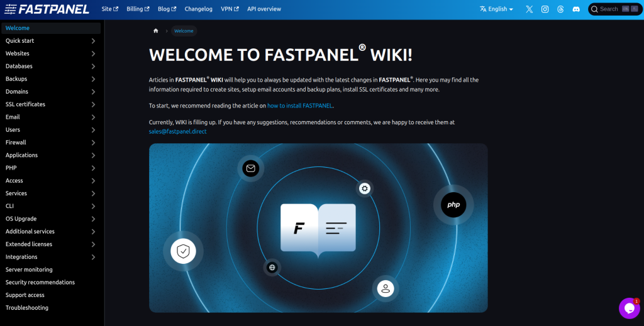Open the purple chat widget bubble
644x326 pixels.
(x=629, y=308)
